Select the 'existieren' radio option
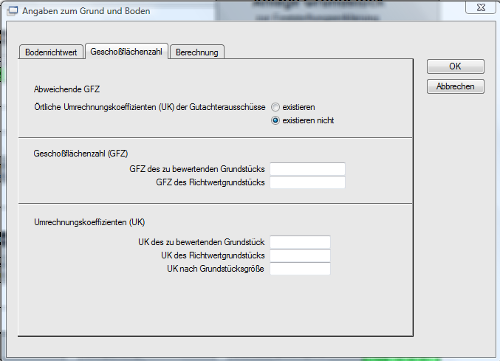This screenshot has width=500, height=361. 275,107
